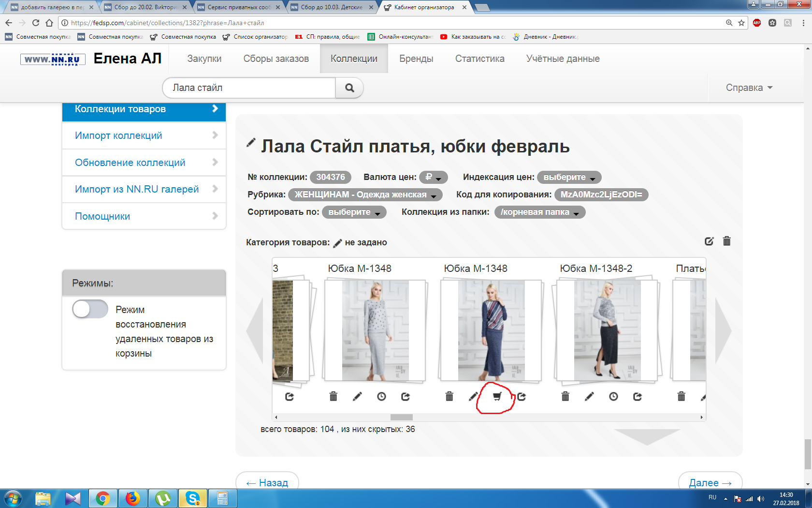
Task: Click trash icon next to category row
Action: pos(726,241)
